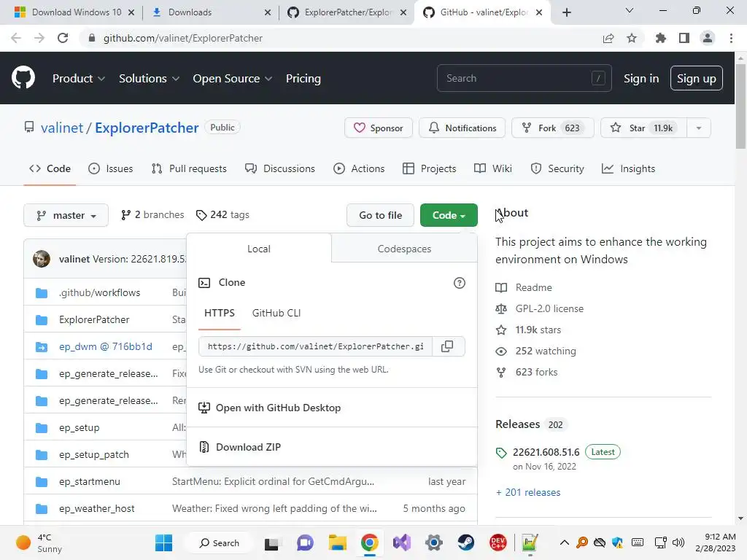
Task: Open the Pricing link
Action: tap(303, 79)
